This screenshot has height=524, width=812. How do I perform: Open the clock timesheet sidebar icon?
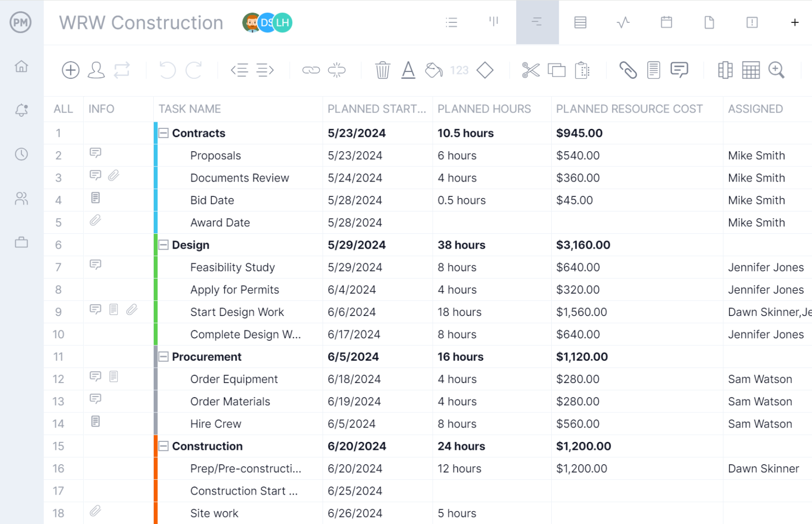point(21,154)
